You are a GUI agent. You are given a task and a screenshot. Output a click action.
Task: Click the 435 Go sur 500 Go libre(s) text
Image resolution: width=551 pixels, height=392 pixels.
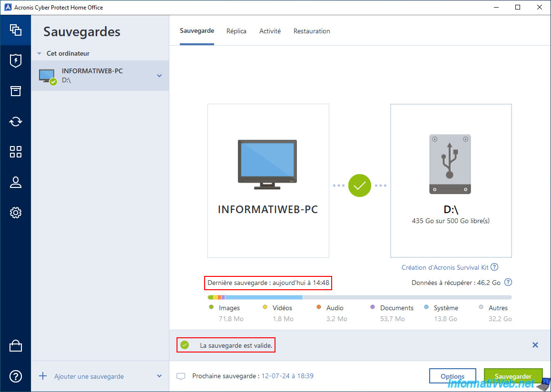click(x=451, y=221)
